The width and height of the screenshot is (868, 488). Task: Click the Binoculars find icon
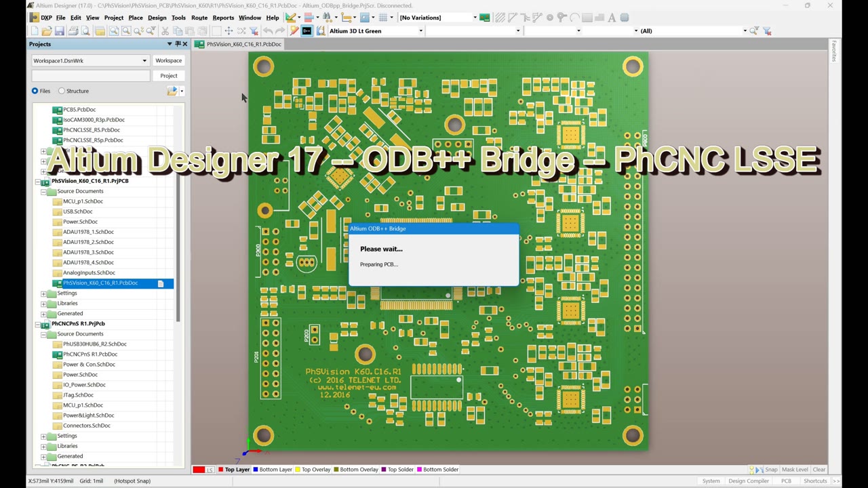[327, 18]
